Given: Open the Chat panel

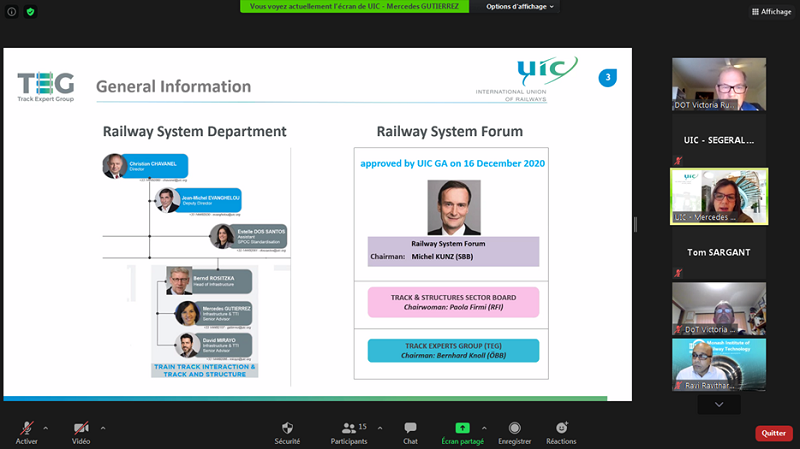Looking at the screenshot, I should [410, 433].
